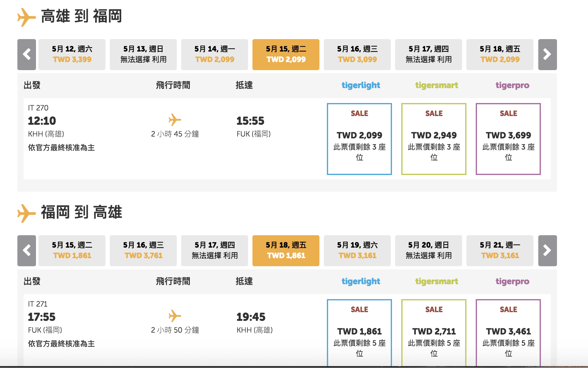Click the airplane icon beside 福岡 到 高雄 heading
The height and width of the screenshot is (368, 588).
point(26,213)
